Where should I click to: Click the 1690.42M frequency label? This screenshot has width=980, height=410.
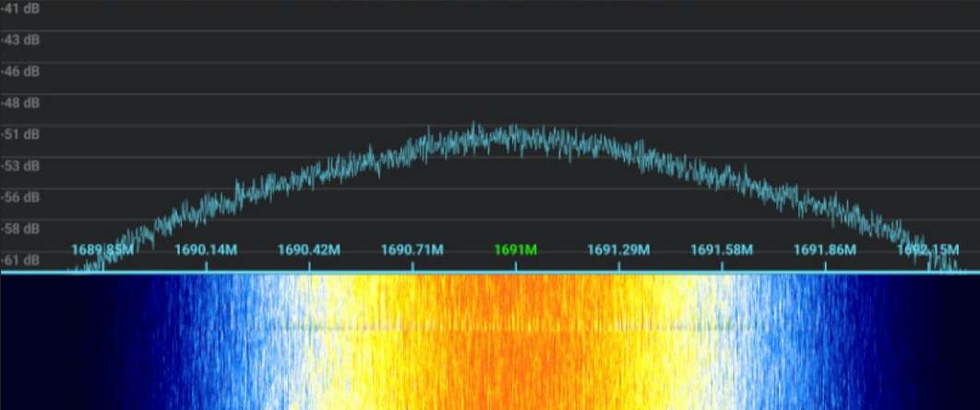tap(309, 250)
